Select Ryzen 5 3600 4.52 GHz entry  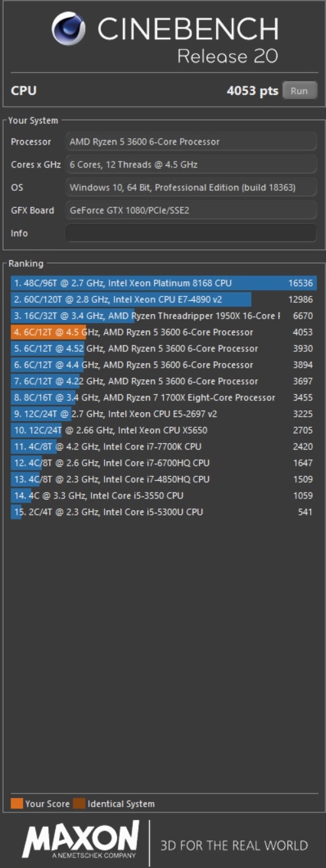[x=164, y=349]
